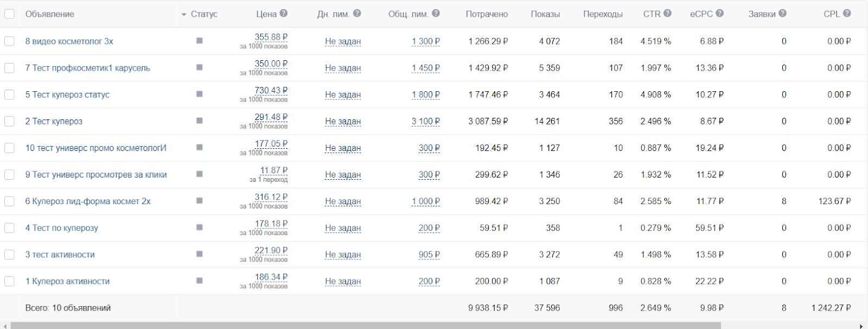Click the help icon next to Общ. лим.
The image size is (868, 329).
436,14
